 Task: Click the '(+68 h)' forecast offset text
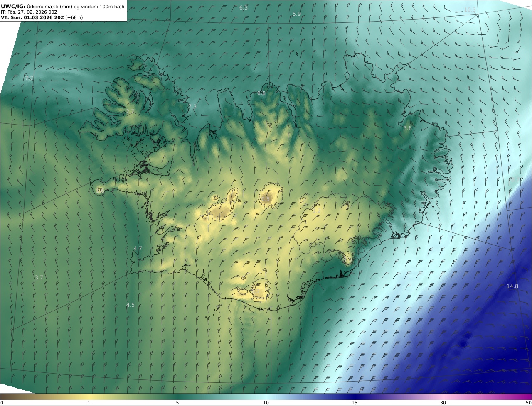pos(74,17)
